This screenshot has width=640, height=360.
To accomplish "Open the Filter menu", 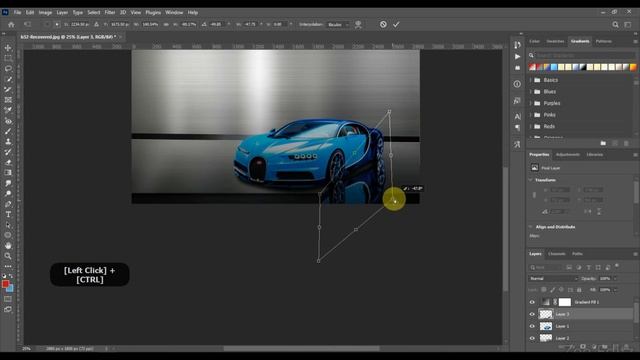I will [109, 13].
